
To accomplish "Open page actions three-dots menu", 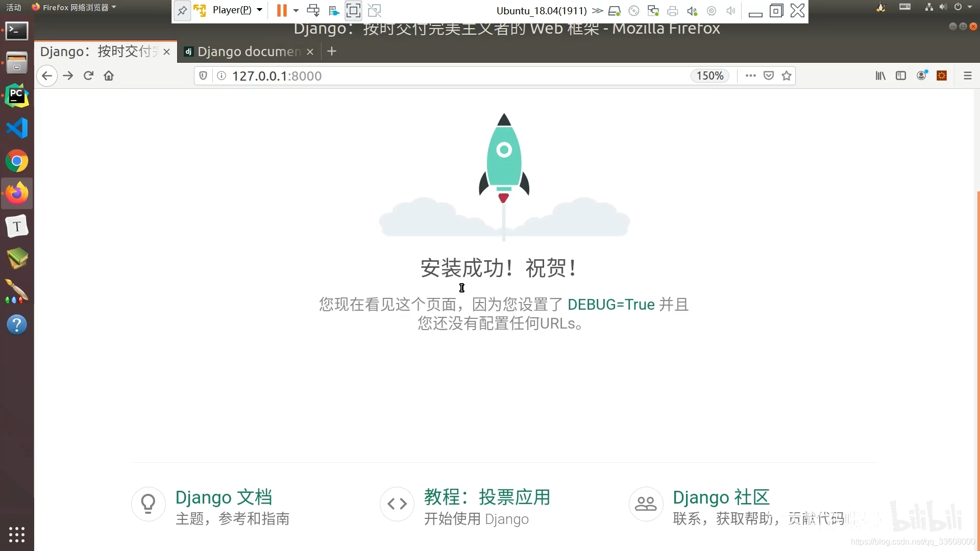I will pos(750,76).
